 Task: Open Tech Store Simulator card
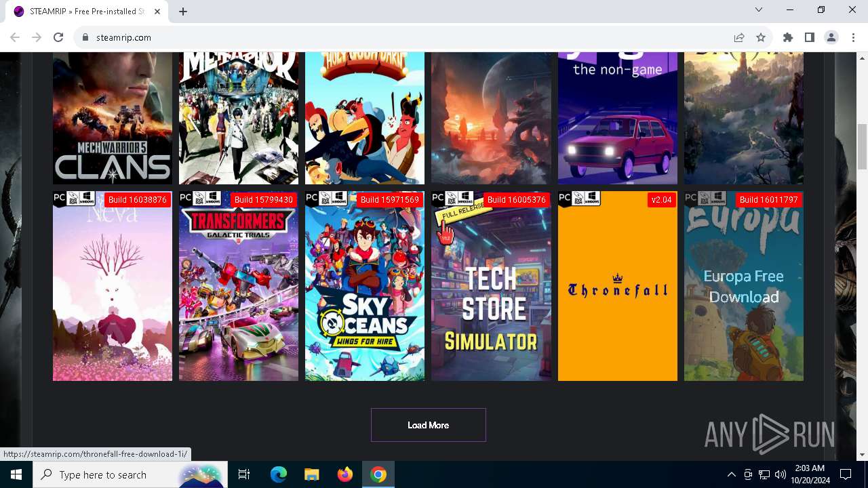tap(491, 286)
